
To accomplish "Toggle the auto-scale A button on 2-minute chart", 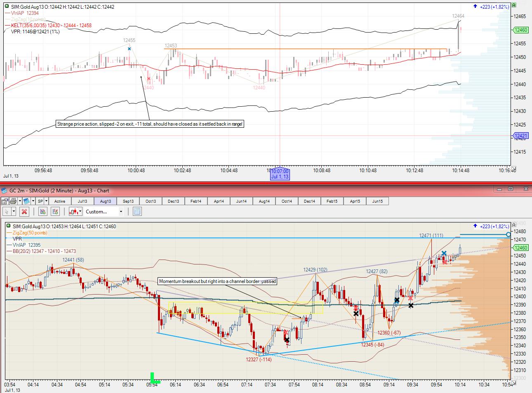I will (514, 225).
